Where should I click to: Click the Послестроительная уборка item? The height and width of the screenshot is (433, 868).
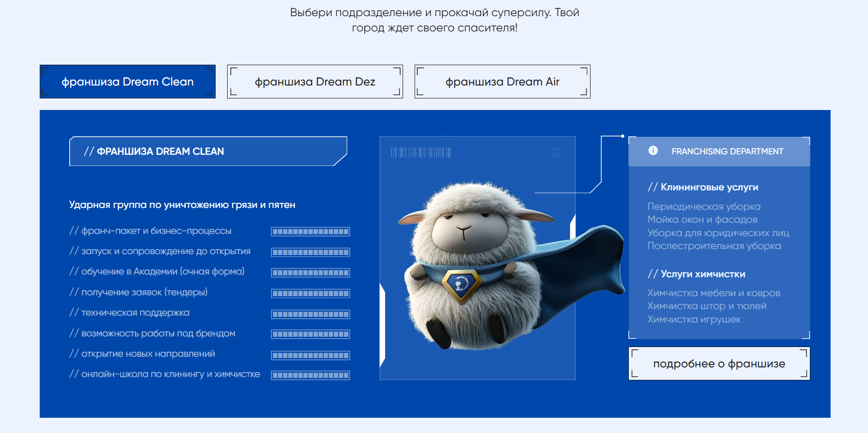coord(714,246)
